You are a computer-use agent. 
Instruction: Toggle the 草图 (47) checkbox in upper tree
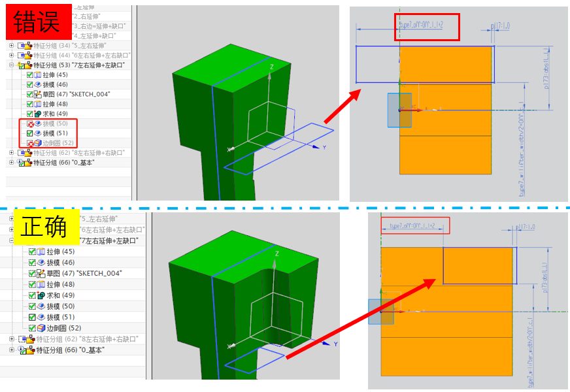tap(30, 95)
